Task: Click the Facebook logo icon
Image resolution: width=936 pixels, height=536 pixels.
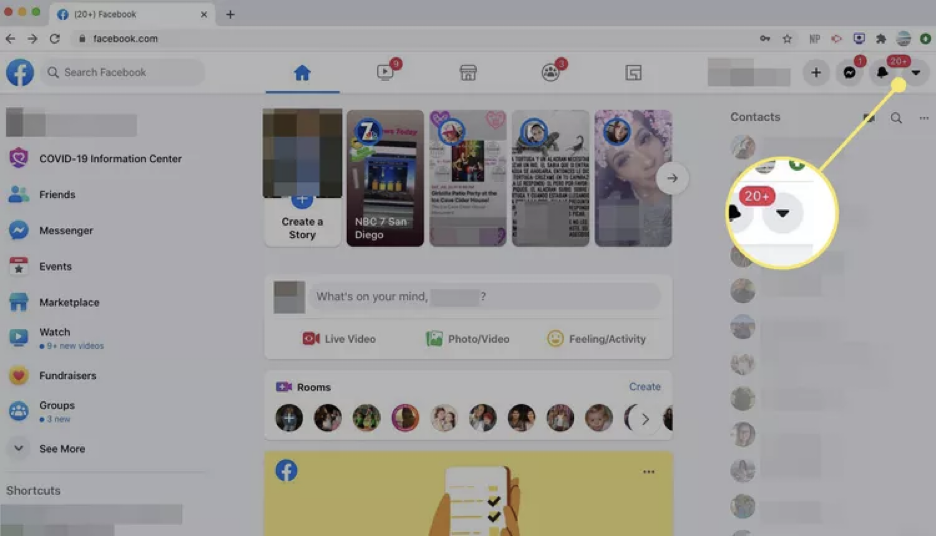Action: (x=20, y=73)
